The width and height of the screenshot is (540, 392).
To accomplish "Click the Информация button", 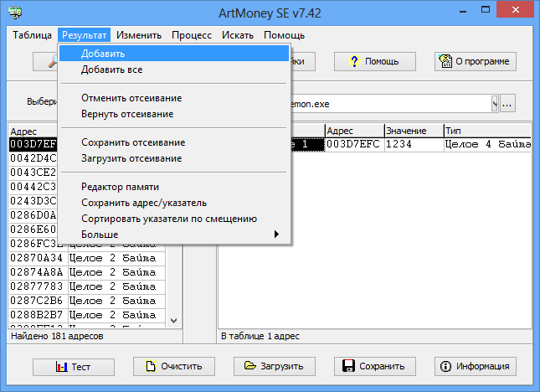I will pos(476,366).
